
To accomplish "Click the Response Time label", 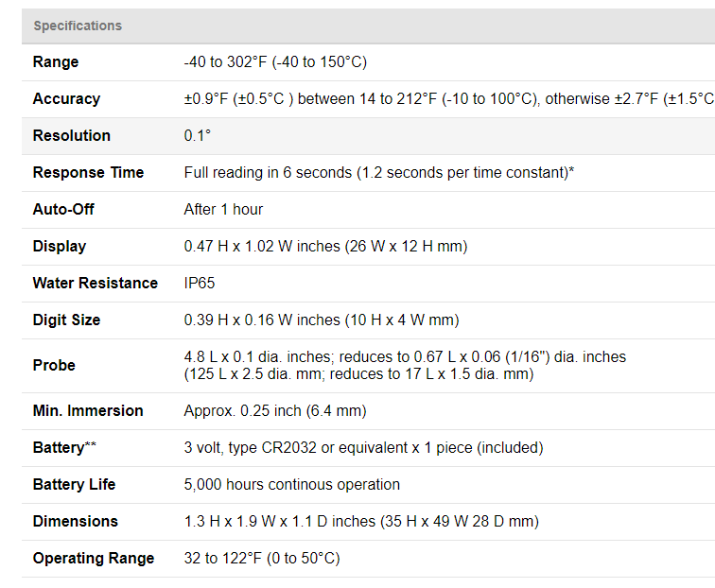I will tap(88, 173).
